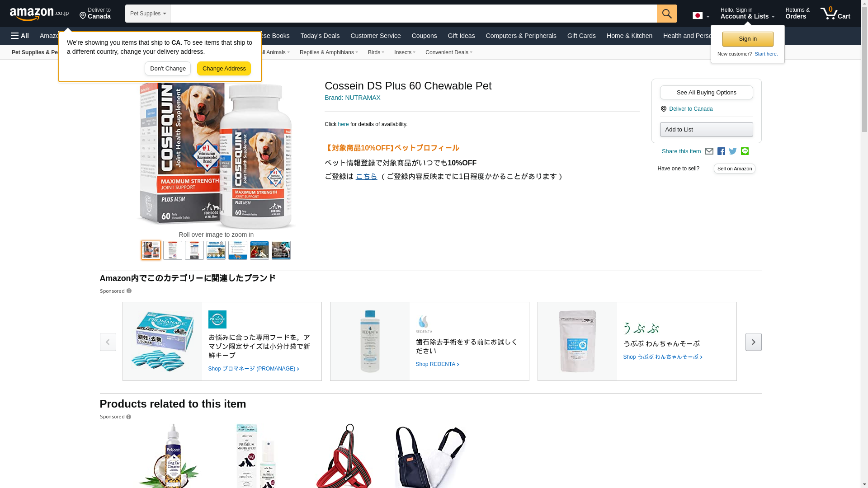Go to Amazon.co.jp home logo
Image resolution: width=868 pixels, height=488 pixels.
pos(39,14)
